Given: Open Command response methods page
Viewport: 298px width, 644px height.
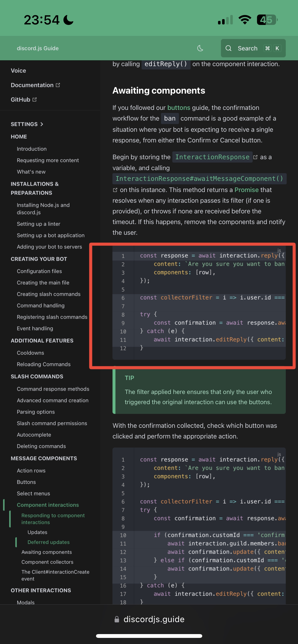Looking at the screenshot, I should pos(53,389).
